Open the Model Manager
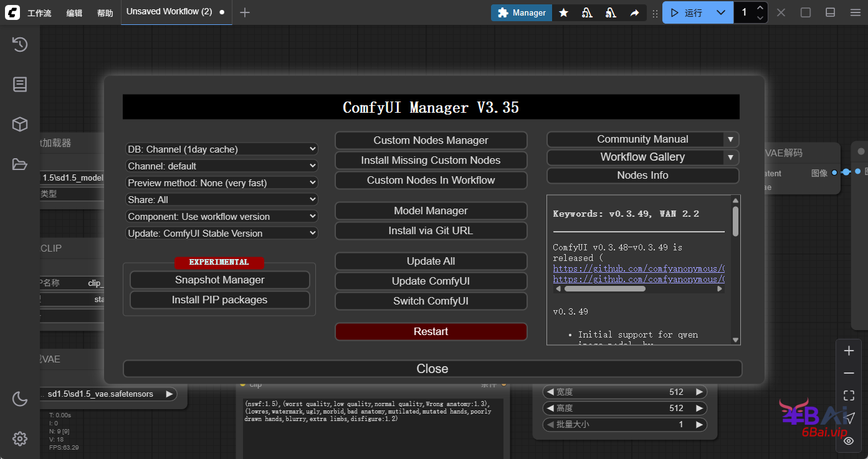Image resolution: width=868 pixels, height=459 pixels. (x=431, y=211)
